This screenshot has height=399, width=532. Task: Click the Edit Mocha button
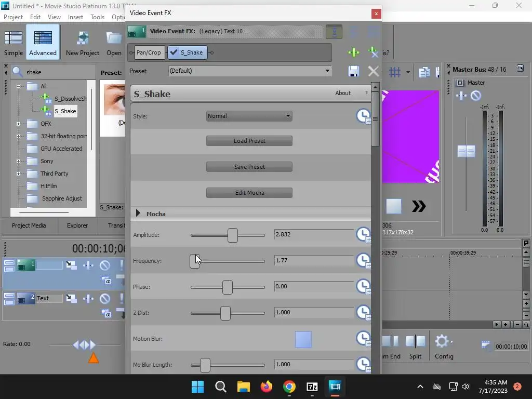point(249,193)
